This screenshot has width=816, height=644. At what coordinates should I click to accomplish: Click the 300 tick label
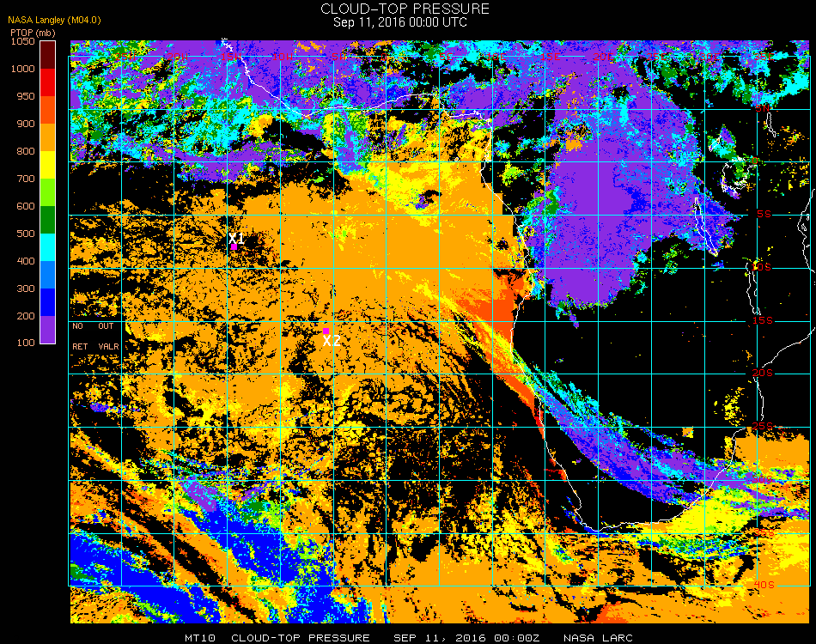pyautogui.click(x=26, y=289)
